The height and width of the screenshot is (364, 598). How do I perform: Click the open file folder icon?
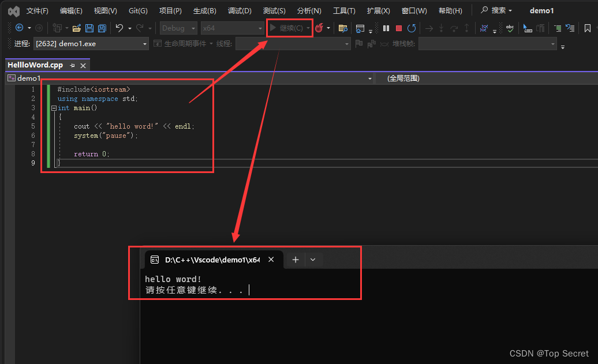point(77,28)
